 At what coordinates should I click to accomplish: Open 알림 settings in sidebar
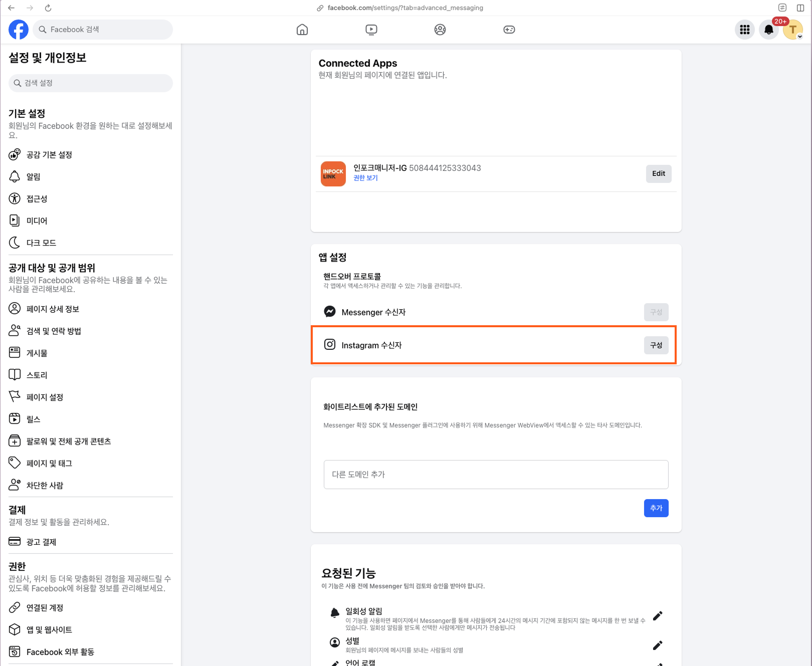tap(91, 177)
